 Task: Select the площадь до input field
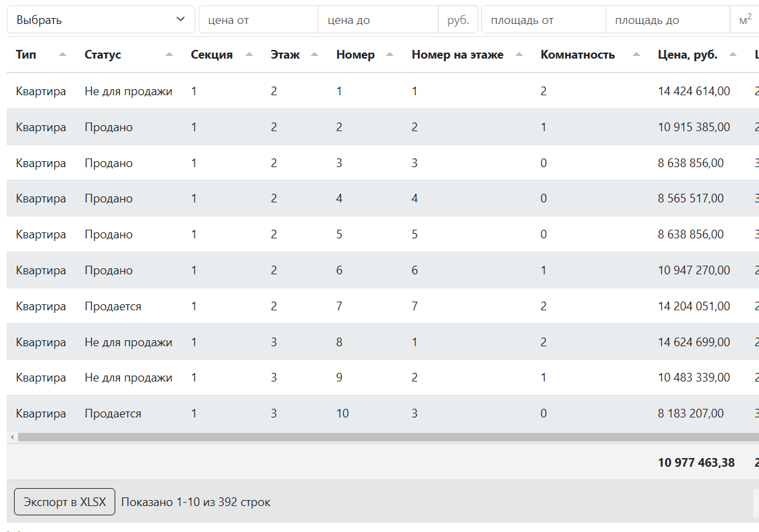668,20
